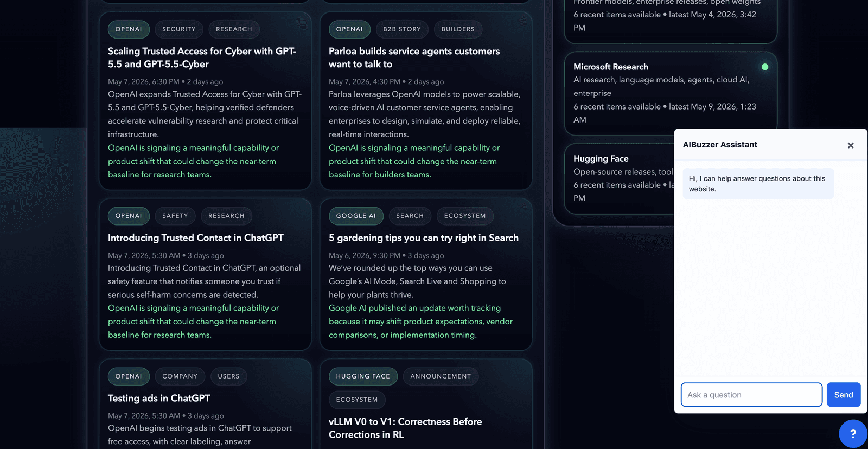Click the green insight text on gardening tips card
Image resolution: width=868 pixels, height=449 pixels.
pos(420,322)
